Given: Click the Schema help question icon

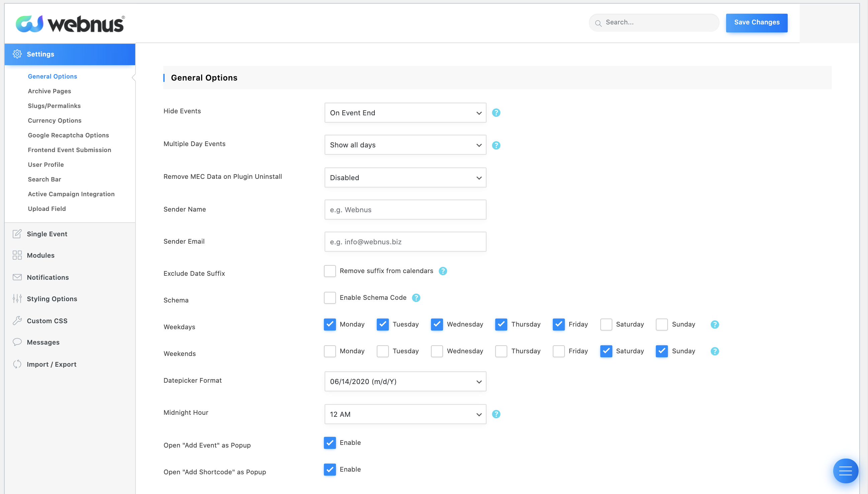Looking at the screenshot, I should [416, 297].
